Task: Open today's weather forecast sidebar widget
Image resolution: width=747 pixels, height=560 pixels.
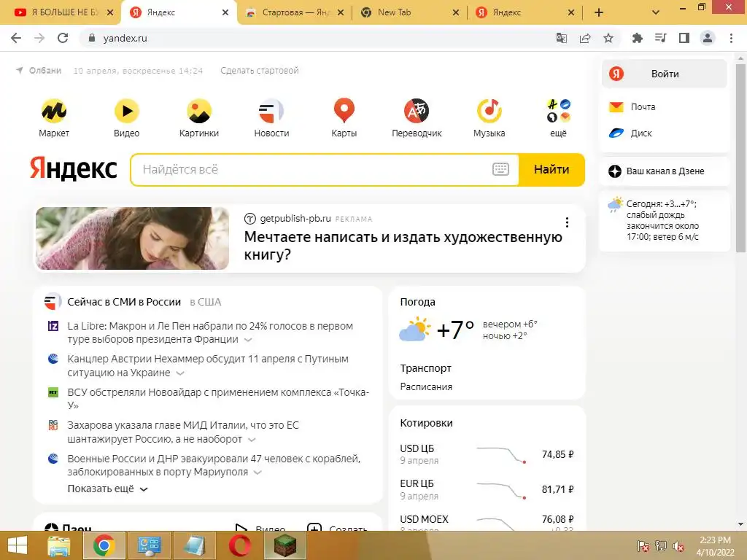Action: 664,220
